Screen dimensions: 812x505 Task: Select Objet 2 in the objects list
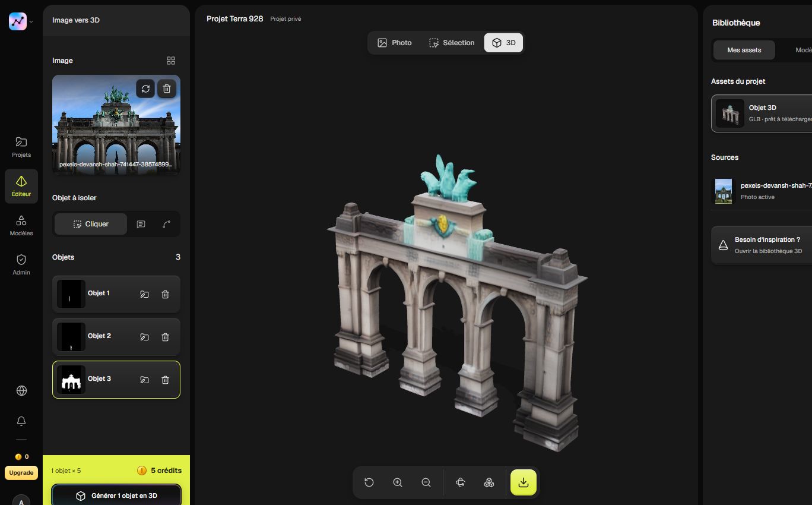116,336
